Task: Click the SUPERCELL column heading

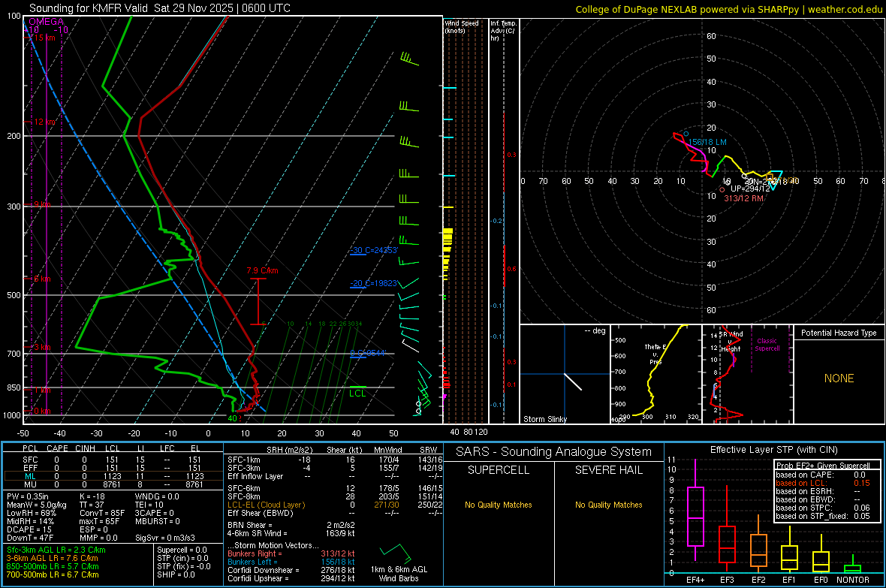Action: (499, 470)
